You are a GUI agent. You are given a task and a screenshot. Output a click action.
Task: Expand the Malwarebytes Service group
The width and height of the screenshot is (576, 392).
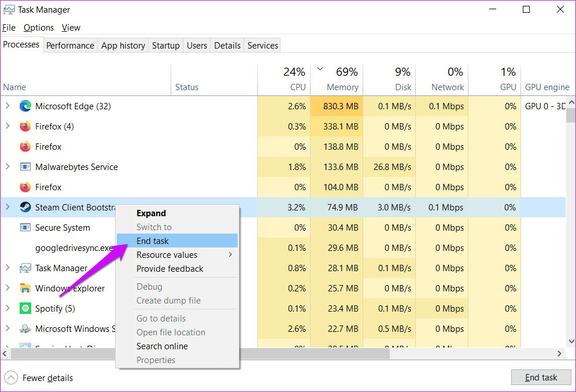(8, 167)
